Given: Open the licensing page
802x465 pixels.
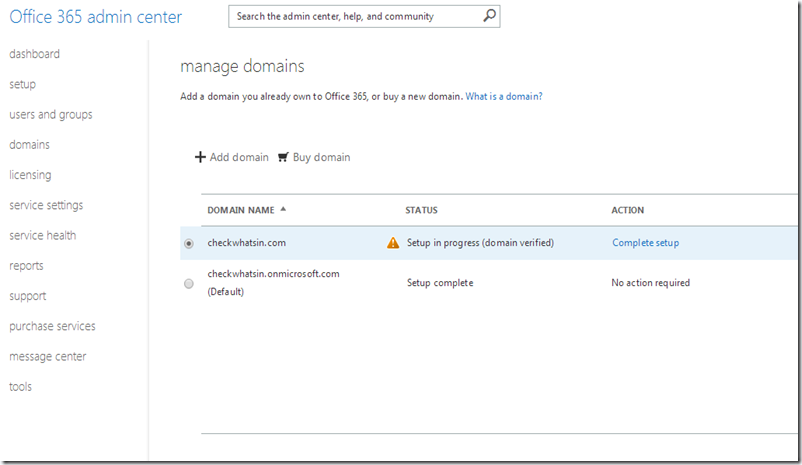Looking at the screenshot, I should click(x=30, y=175).
